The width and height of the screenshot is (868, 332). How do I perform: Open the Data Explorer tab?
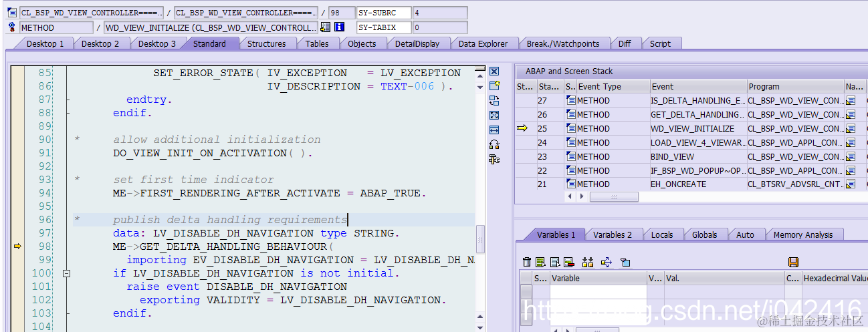click(483, 43)
